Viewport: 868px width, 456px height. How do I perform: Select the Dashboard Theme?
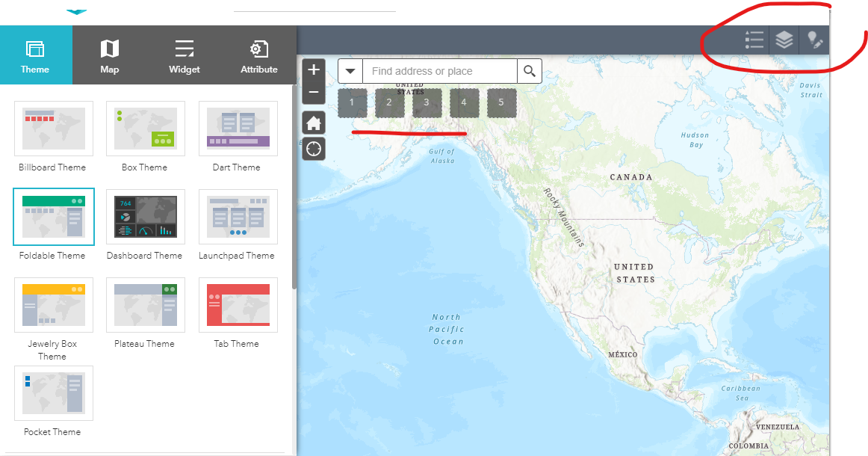145,217
